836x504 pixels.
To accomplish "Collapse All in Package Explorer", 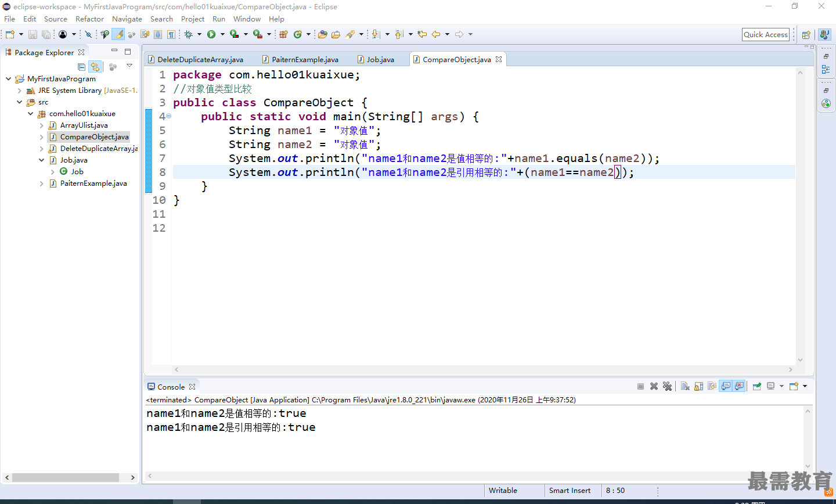I will (81, 67).
